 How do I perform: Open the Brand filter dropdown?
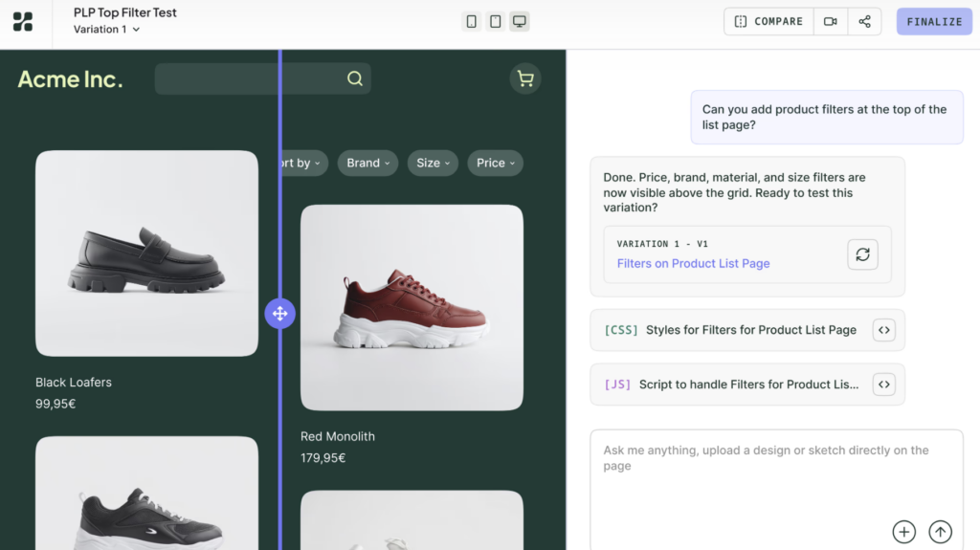pyautogui.click(x=368, y=164)
